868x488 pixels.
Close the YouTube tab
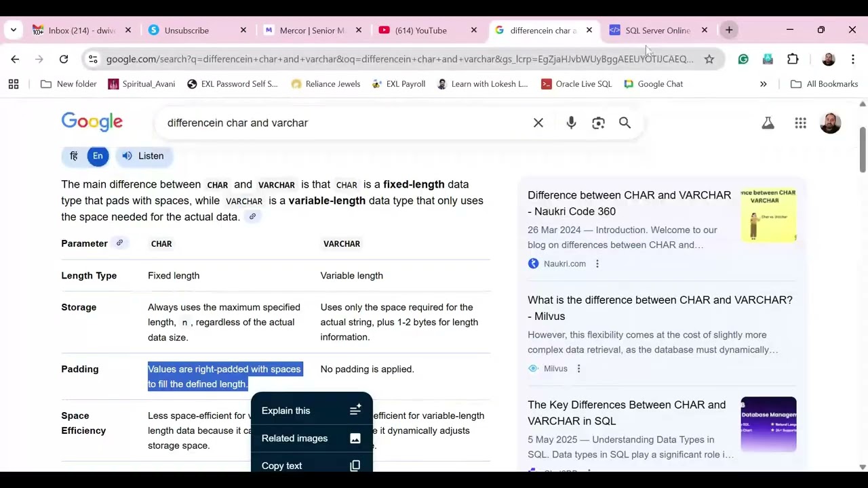(x=474, y=30)
